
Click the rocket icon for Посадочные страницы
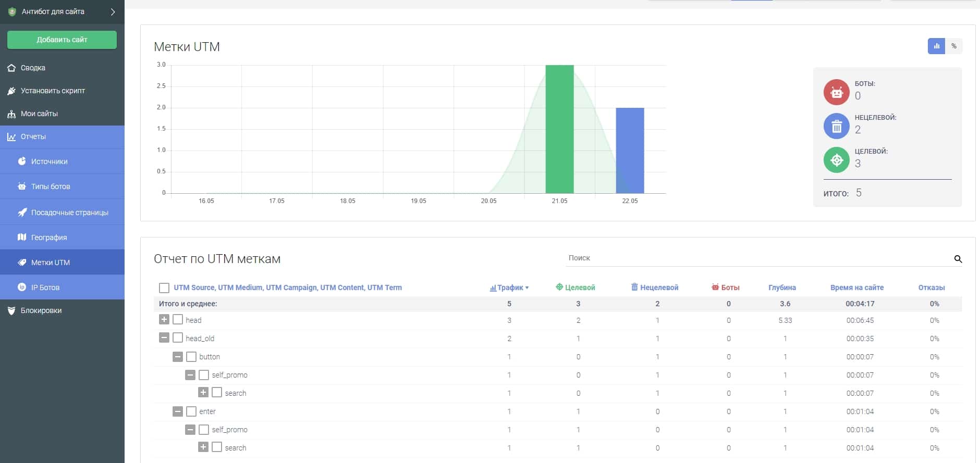coord(22,212)
